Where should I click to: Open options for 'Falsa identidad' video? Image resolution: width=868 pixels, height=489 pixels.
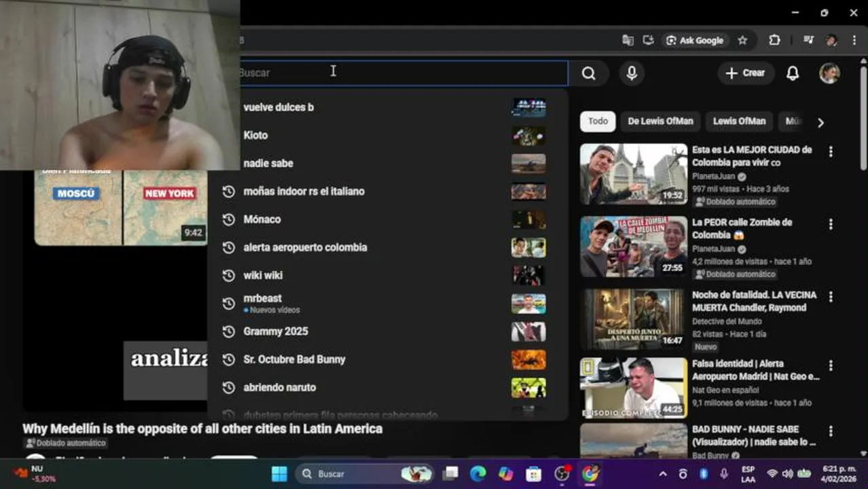[830, 365]
